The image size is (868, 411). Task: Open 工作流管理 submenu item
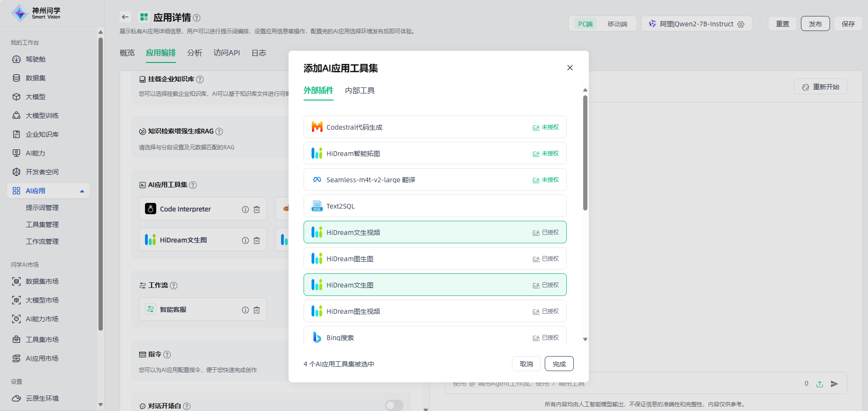pyautogui.click(x=42, y=241)
